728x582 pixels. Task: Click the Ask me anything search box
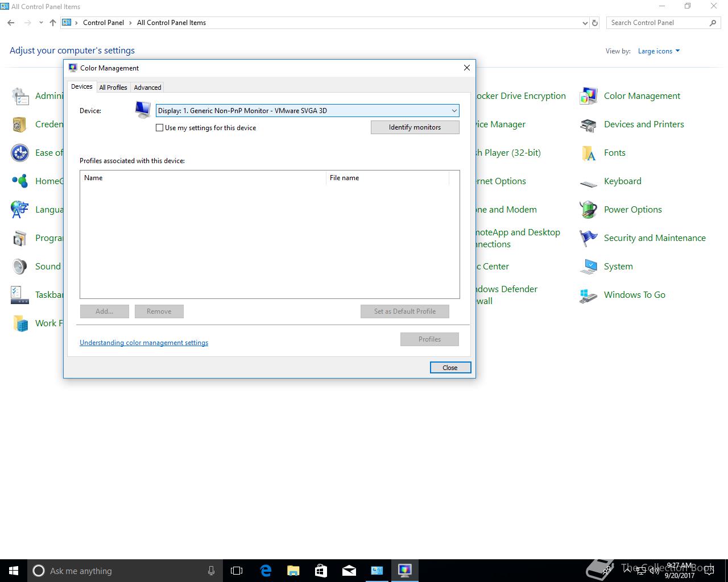pyautogui.click(x=124, y=571)
